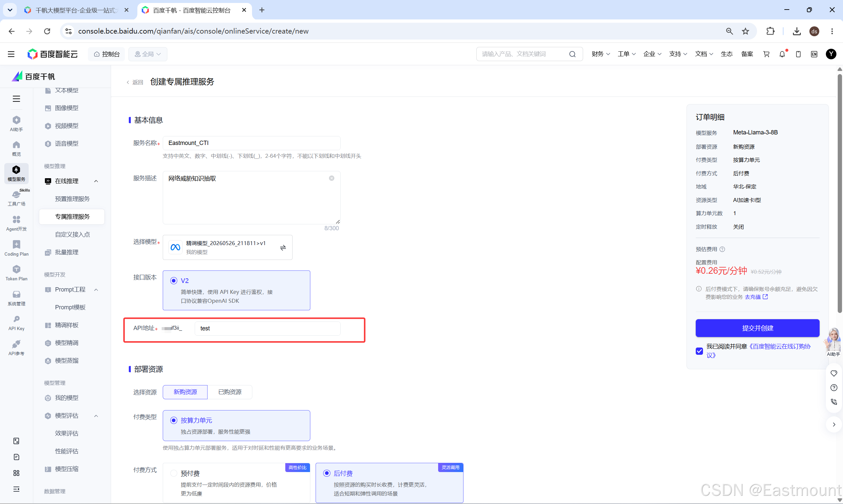Open the 概览 home icon
Image resolution: width=843 pixels, height=504 pixels.
[16, 149]
